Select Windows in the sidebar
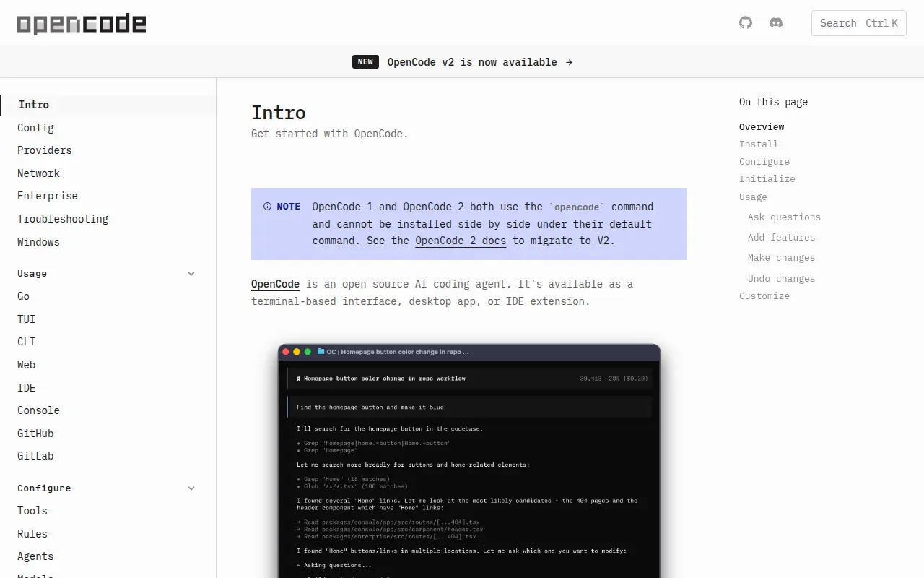The height and width of the screenshot is (578, 924). [38, 242]
